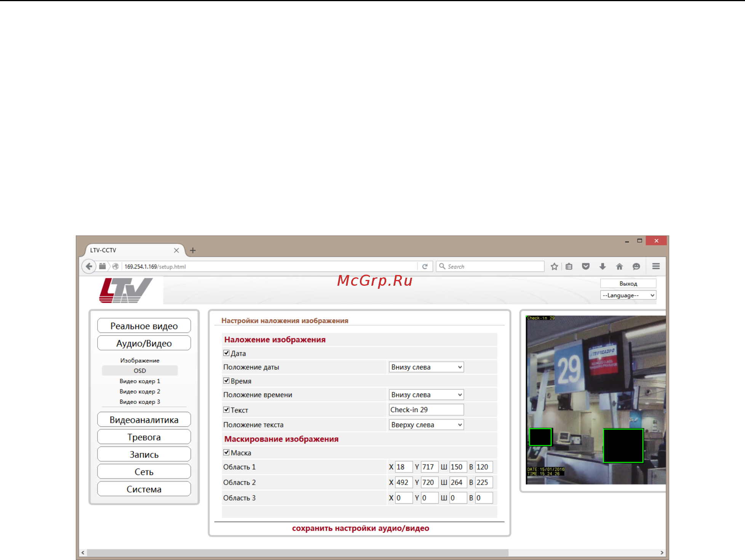Click Область 1 Ш width field

click(458, 467)
